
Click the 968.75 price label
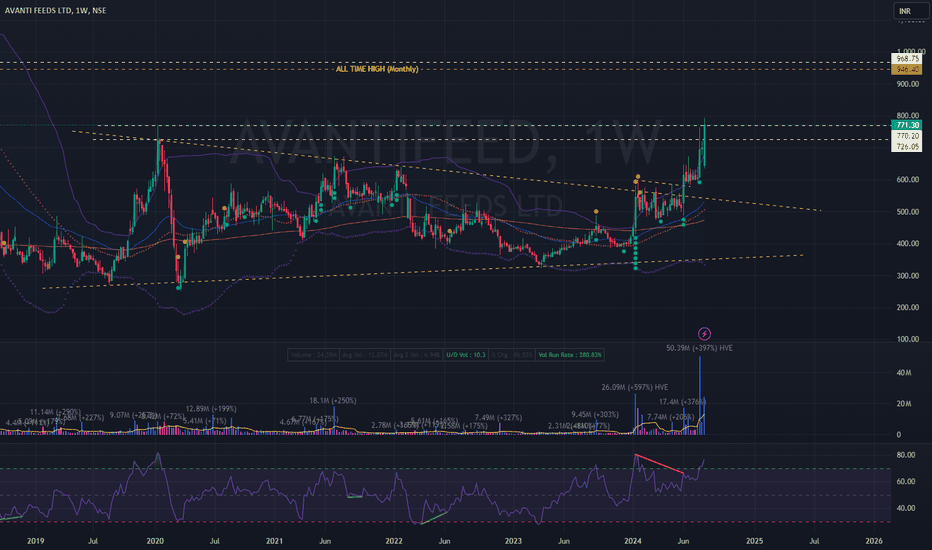tap(907, 59)
